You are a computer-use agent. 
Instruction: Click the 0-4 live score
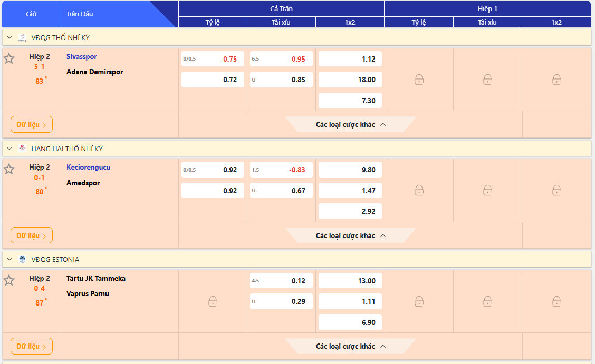coord(39,288)
